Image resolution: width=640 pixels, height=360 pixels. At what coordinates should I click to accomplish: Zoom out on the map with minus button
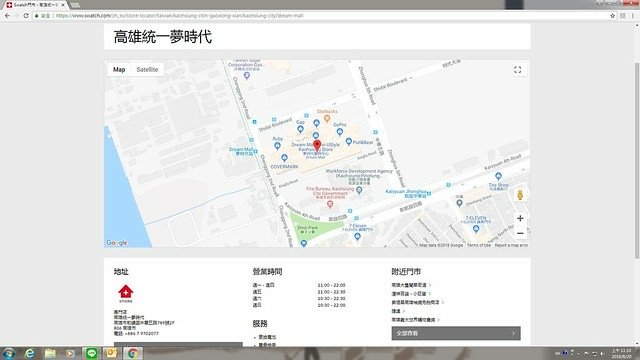click(x=520, y=233)
